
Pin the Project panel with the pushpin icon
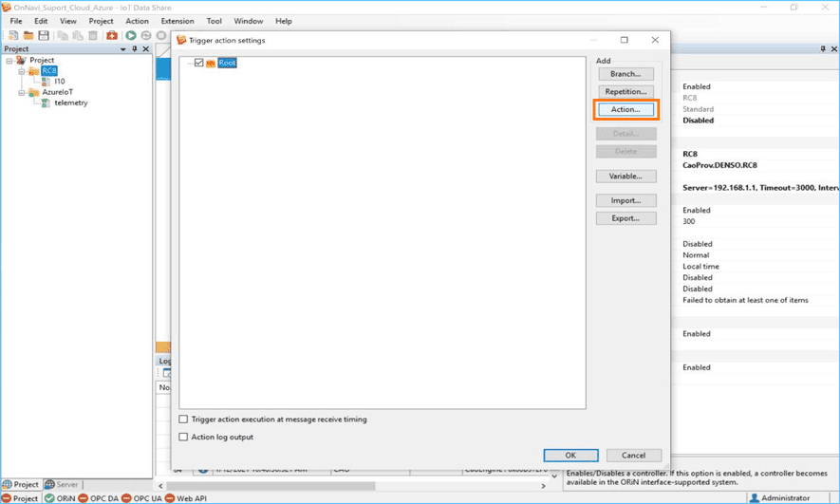pyautogui.click(x=135, y=48)
